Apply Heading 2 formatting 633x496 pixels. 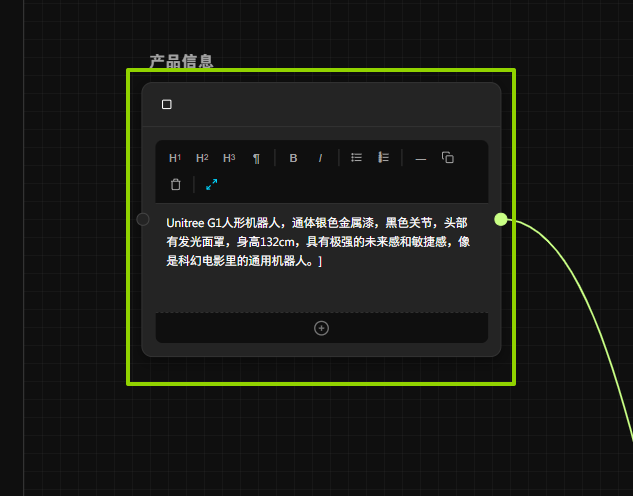coord(202,158)
